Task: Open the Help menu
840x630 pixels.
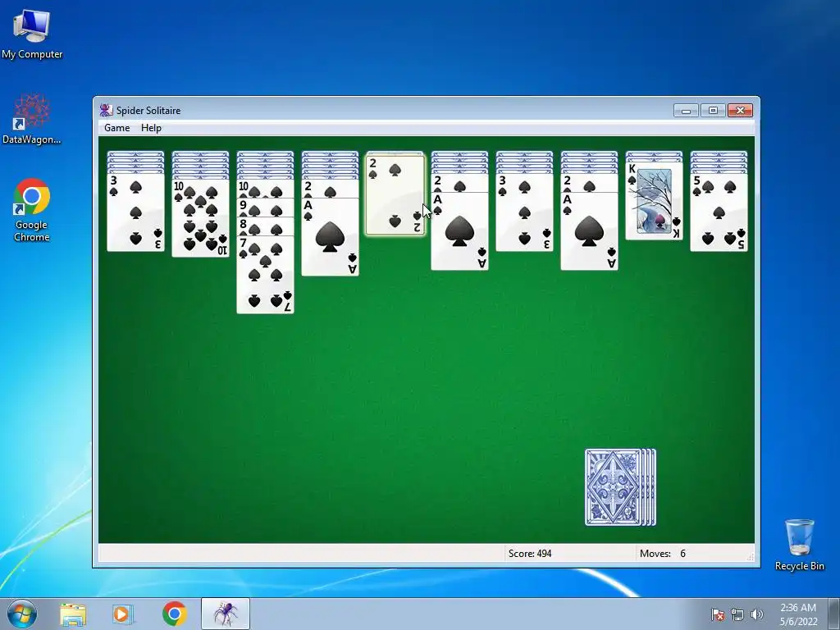Action: tap(151, 128)
